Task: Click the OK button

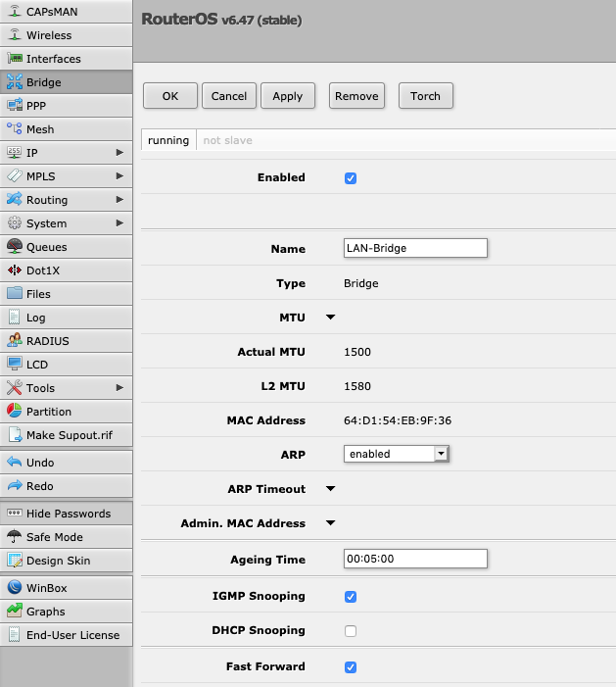Action: 170,95
